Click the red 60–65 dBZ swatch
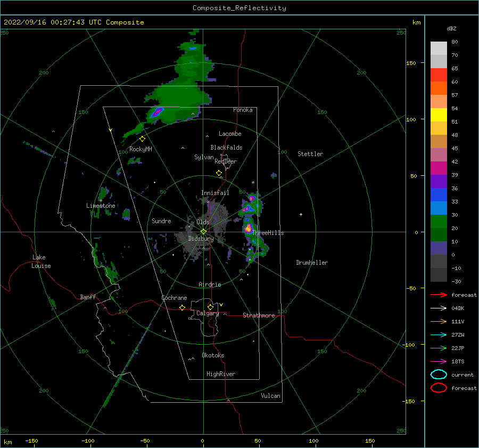 439,75
